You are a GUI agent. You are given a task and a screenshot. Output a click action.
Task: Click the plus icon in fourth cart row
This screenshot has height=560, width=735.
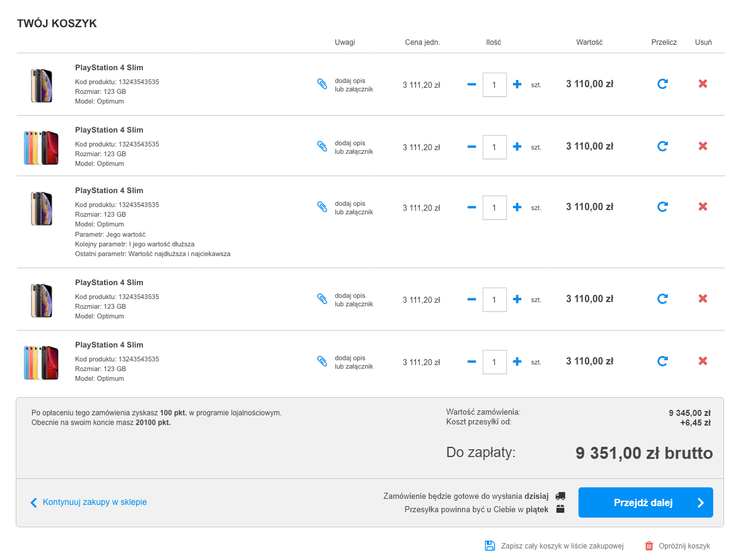(517, 299)
